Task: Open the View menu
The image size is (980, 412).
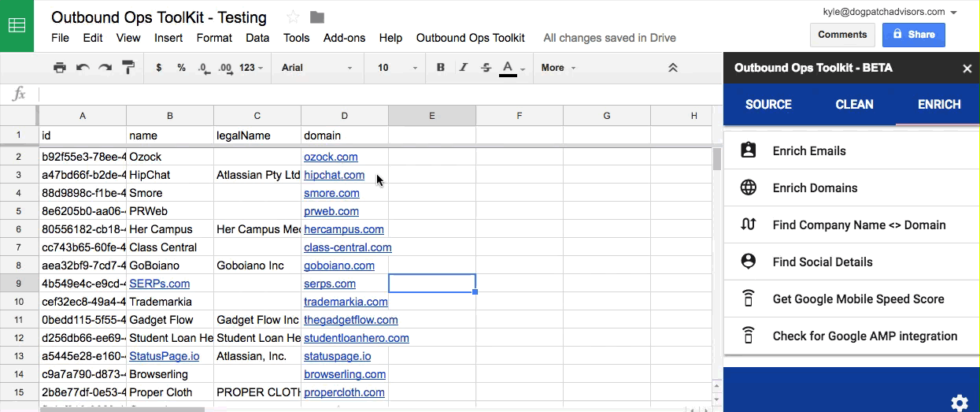Action: (x=128, y=38)
